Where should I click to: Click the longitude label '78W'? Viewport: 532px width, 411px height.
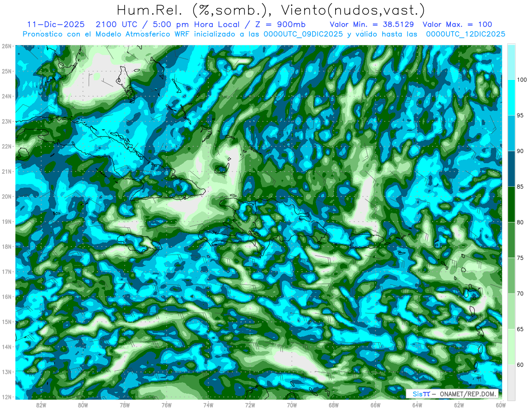point(125,405)
